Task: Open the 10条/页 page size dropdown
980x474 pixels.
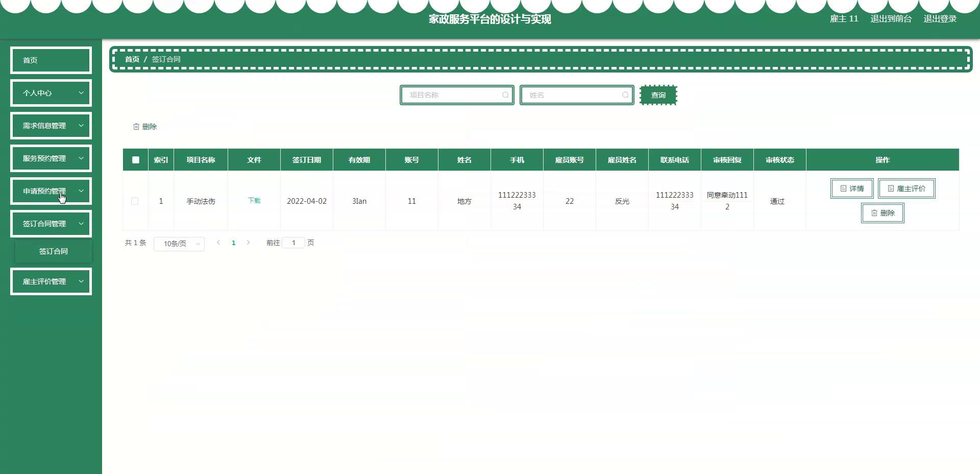Action: (179, 244)
